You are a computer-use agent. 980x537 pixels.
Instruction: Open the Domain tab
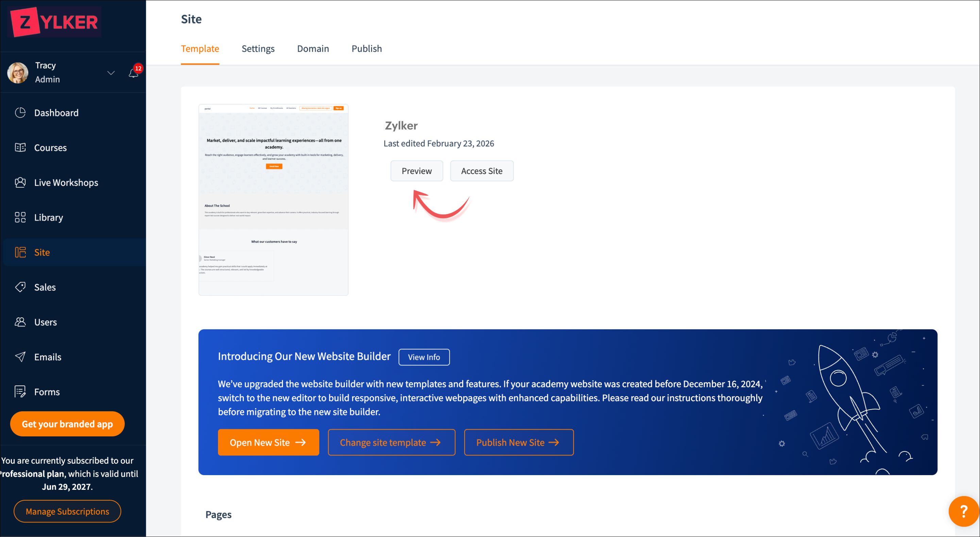tap(313, 49)
